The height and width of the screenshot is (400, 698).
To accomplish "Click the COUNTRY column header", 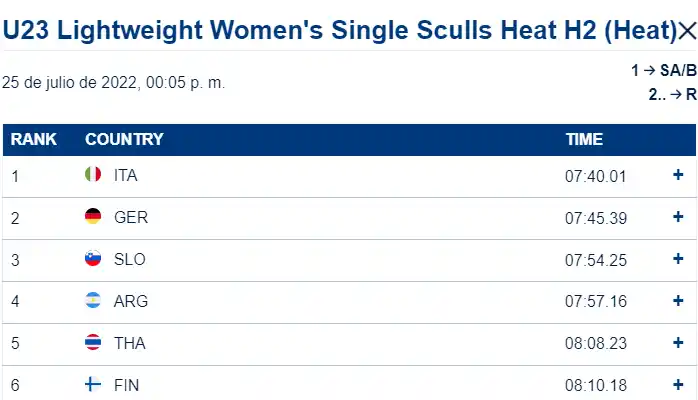I will 124,139.
